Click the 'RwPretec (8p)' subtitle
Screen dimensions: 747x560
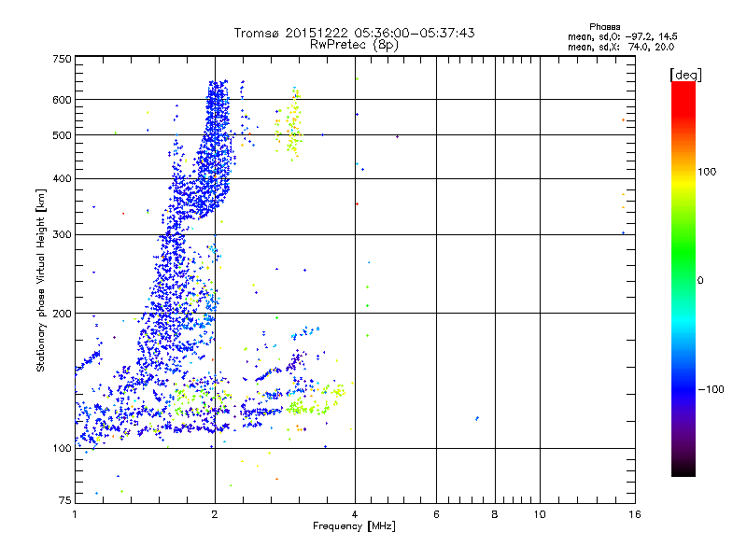354,45
